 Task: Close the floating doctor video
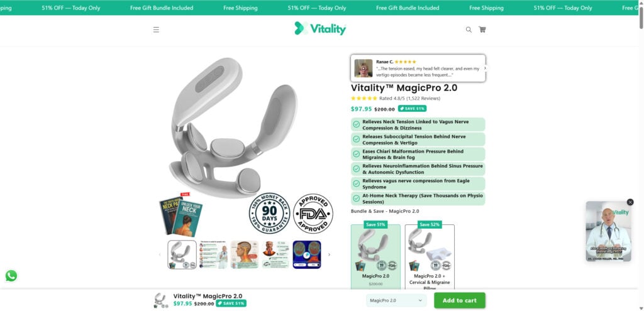click(630, 202)
